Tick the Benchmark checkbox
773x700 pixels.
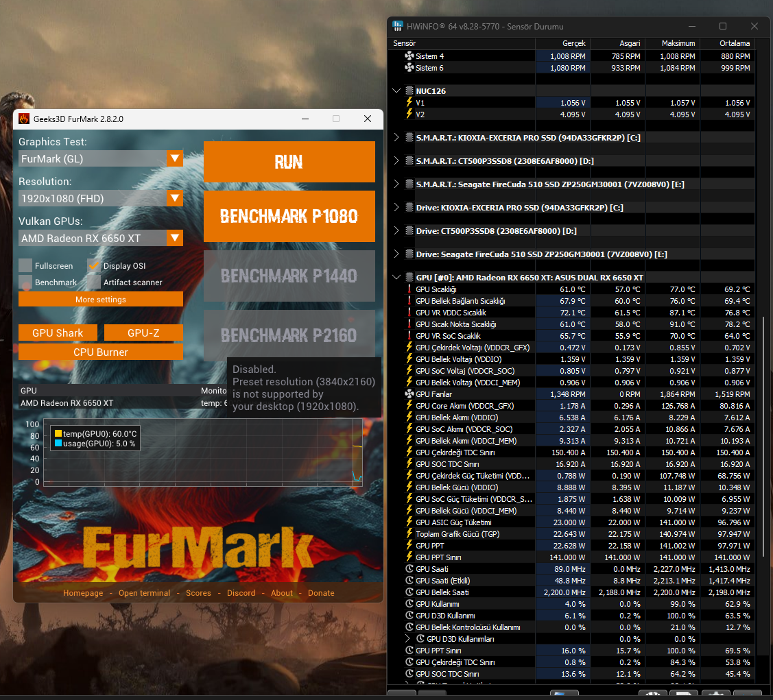click(25, 282)
